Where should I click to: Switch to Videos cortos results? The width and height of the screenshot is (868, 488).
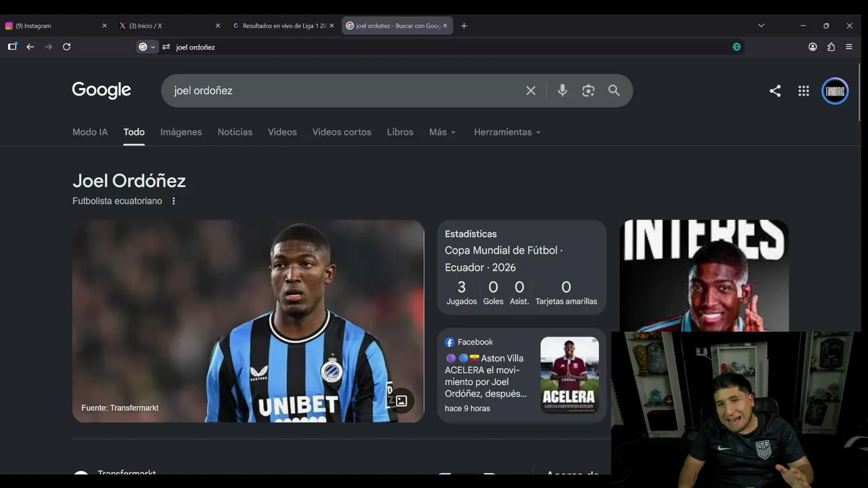342,132
